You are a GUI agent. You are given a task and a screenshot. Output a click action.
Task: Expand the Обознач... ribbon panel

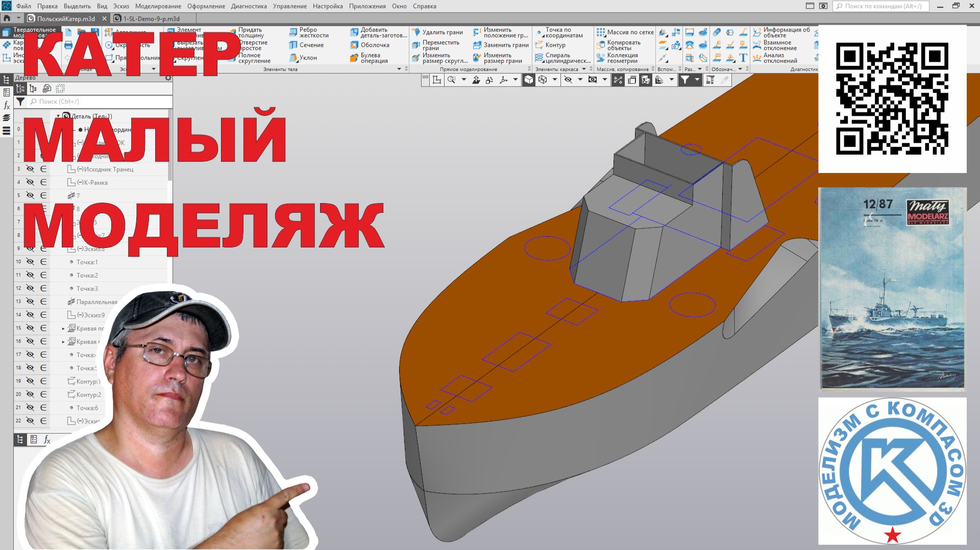[x=740, y=69]
